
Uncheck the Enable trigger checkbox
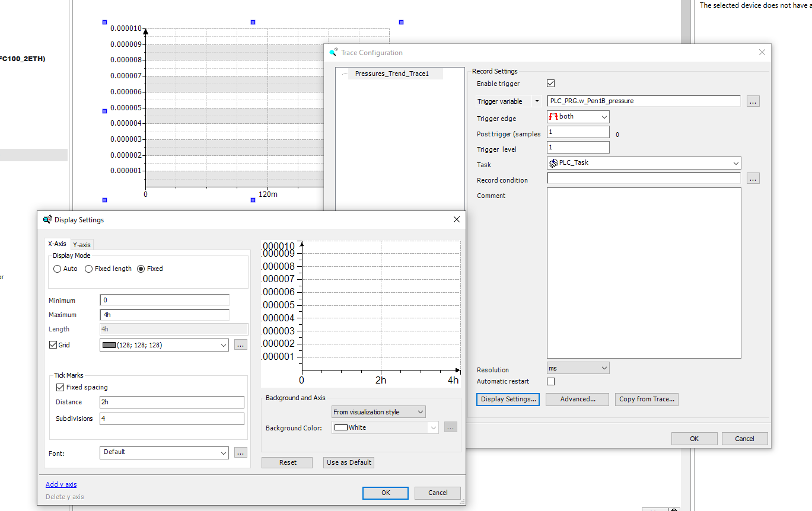coord(550,84)
